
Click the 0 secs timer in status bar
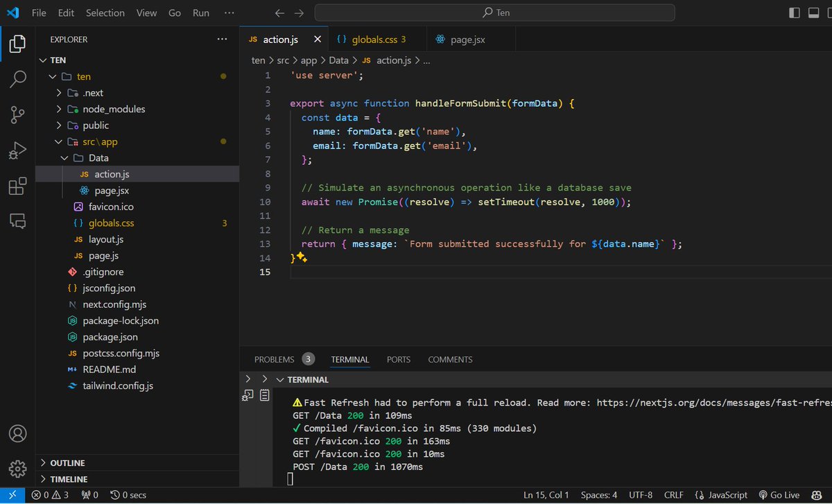(128, 495)
